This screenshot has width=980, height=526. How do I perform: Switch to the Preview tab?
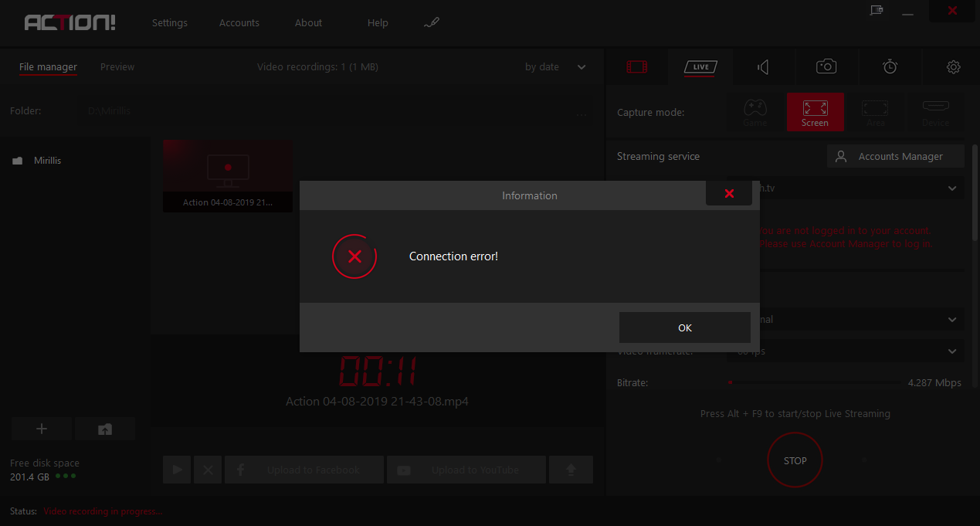coord(117,67)
